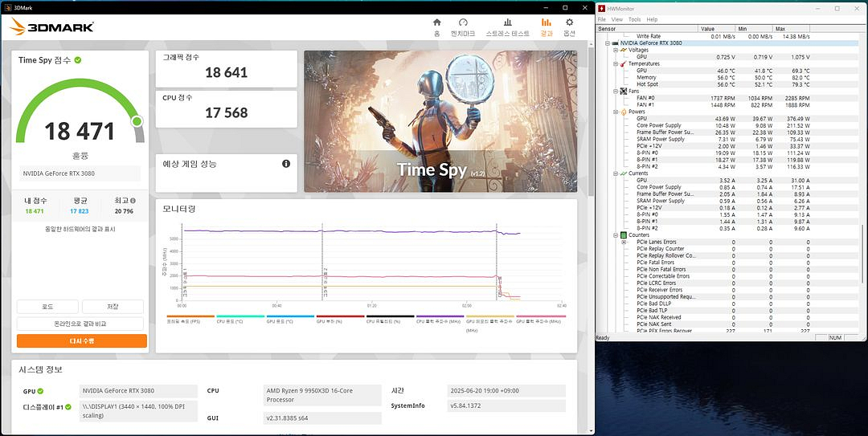
Task: Click the Counters green chip icon
Action: 624,235
